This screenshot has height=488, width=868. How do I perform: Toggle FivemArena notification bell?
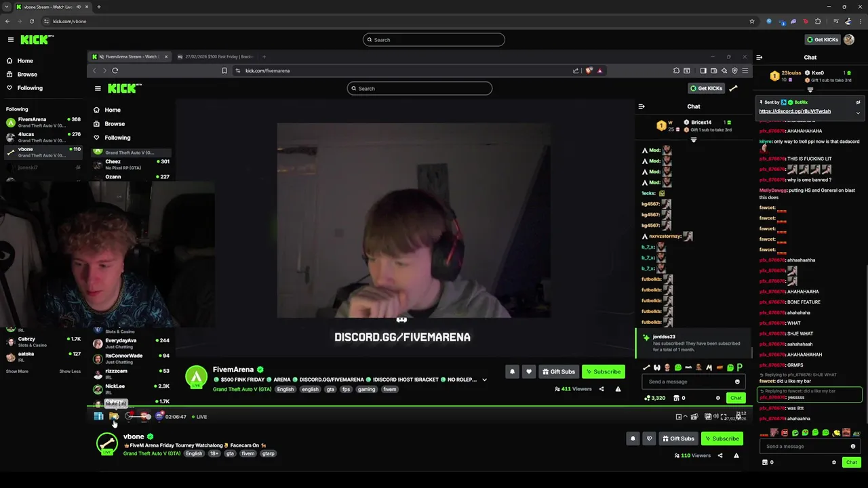512,371
